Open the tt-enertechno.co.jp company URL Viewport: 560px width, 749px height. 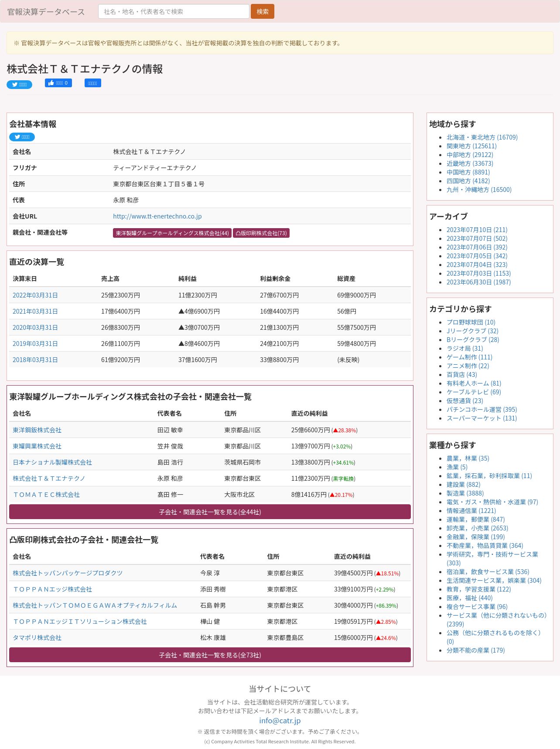pyautogui.click(x=157, y=216)
